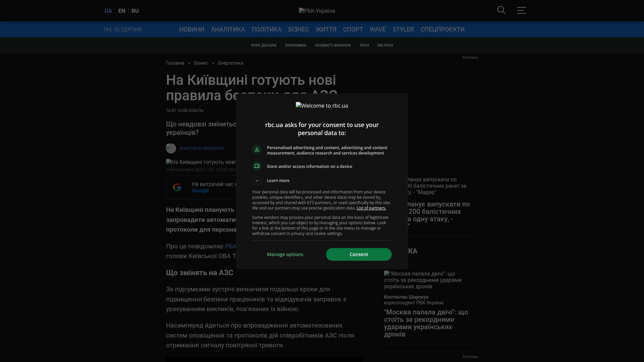Go to ЕКОНОМІКА submenu

point(296,45)
